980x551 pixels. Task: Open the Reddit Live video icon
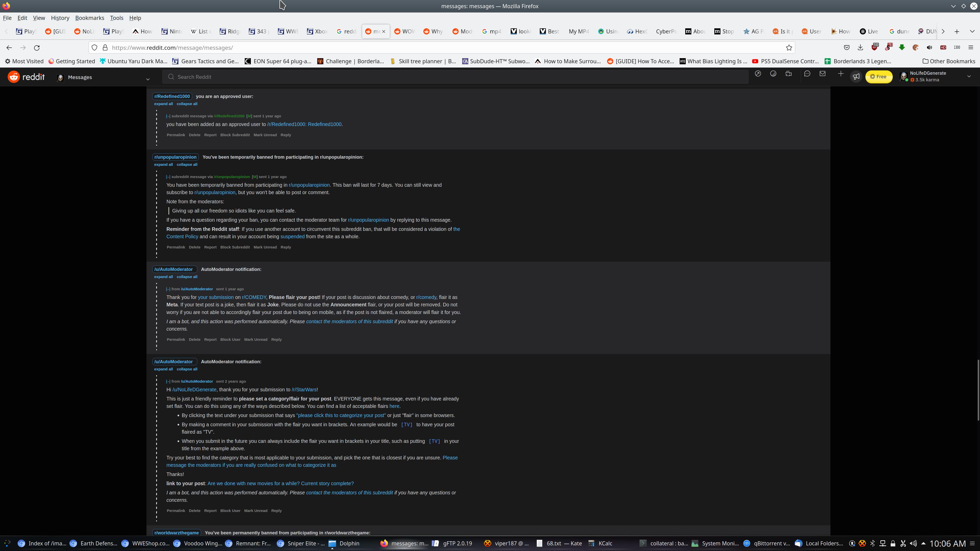coord(789,74)
